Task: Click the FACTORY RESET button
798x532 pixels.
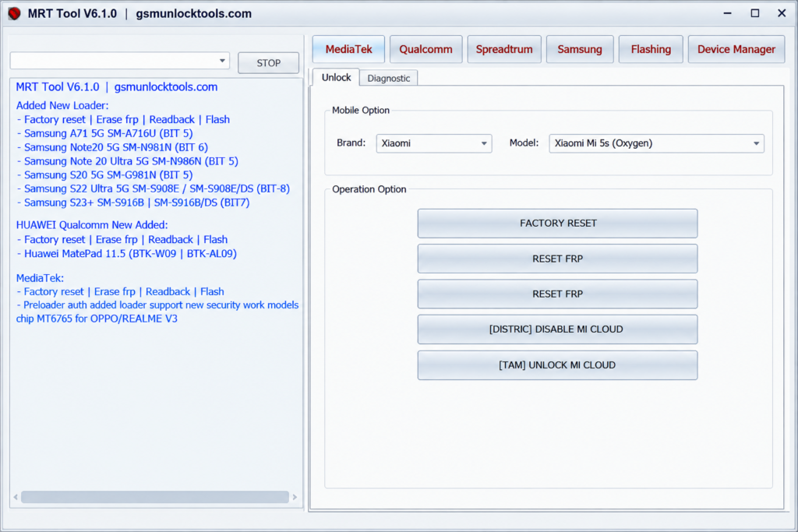Action: tap(558, 224)
